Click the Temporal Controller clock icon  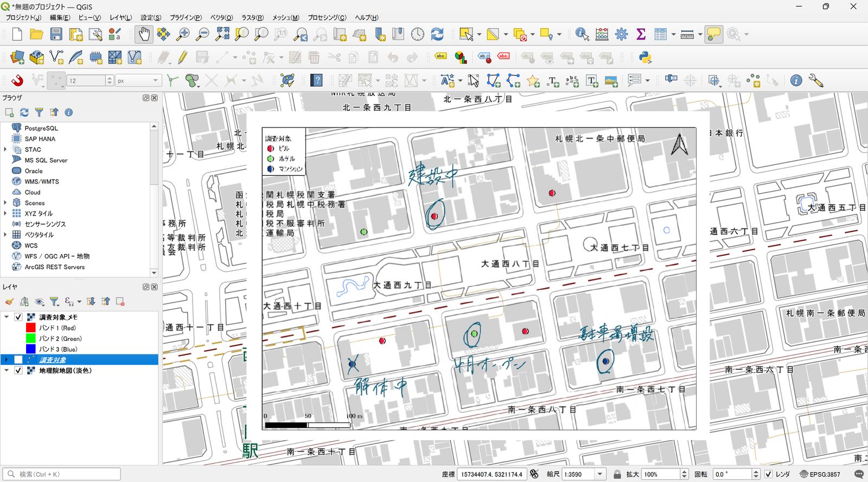point(417,35)
